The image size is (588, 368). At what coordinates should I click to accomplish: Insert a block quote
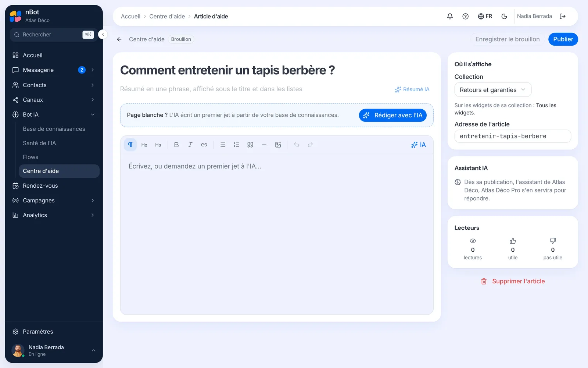click(250, 145)
